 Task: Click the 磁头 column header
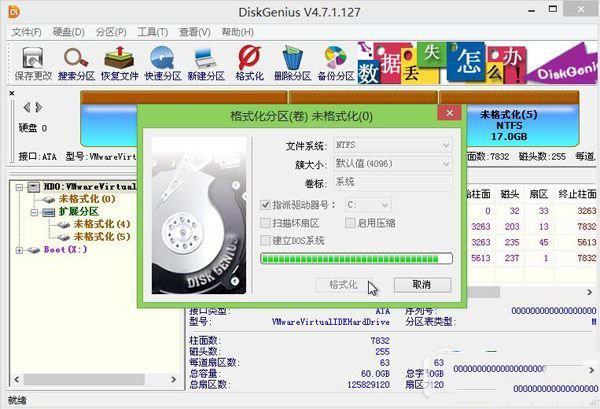[x=510, y=194]
